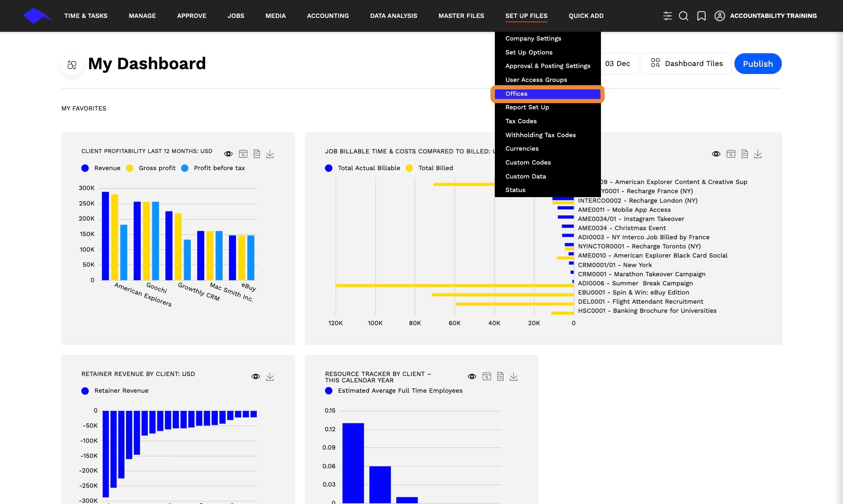Click the Publish button
843x504 pixels.
tap(758, 64)
